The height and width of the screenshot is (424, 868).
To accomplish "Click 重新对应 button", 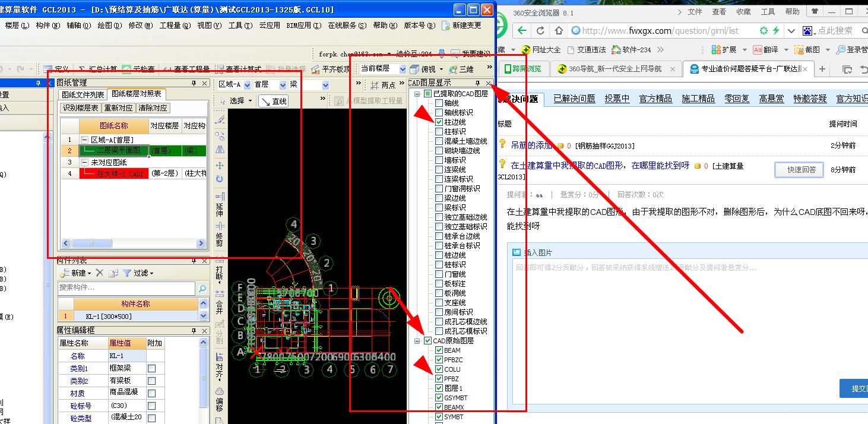I will [119, 108].
